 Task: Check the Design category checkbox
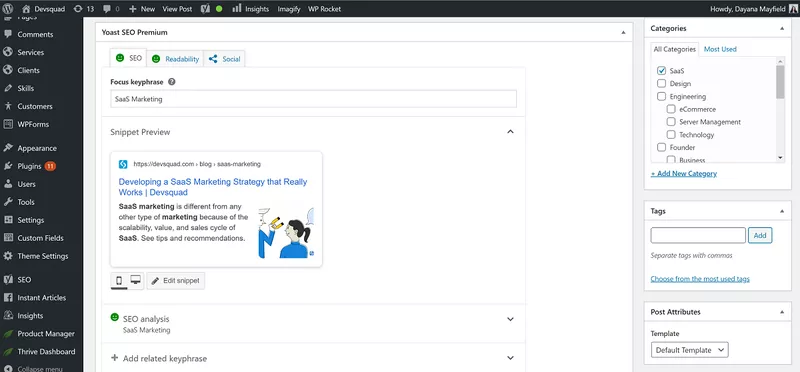[662, 83]
